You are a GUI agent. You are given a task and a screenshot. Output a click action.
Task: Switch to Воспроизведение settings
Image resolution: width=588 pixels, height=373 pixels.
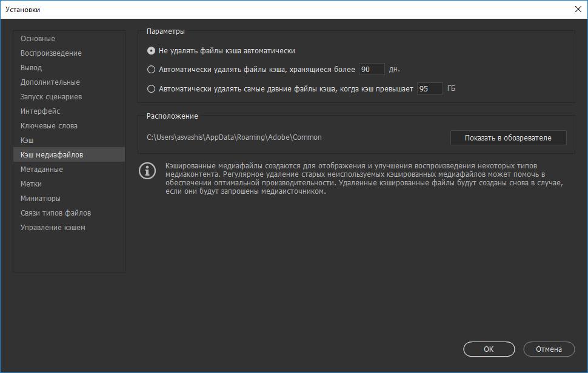click(x=51, y=53)
